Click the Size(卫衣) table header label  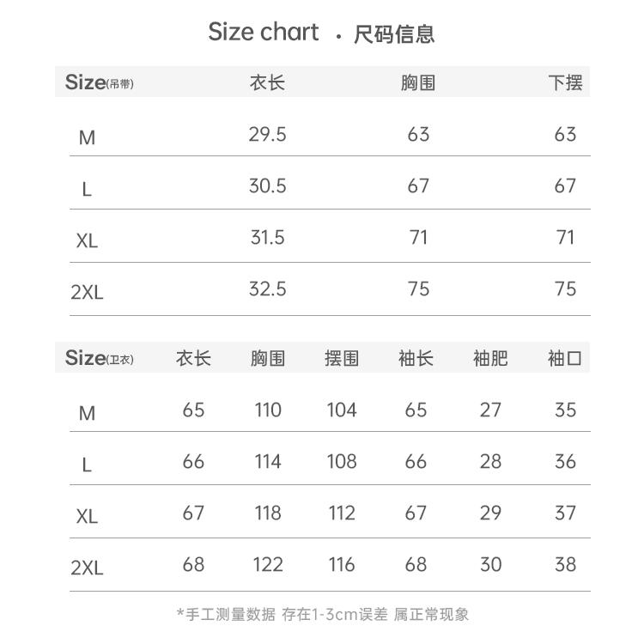click(100, 358)
